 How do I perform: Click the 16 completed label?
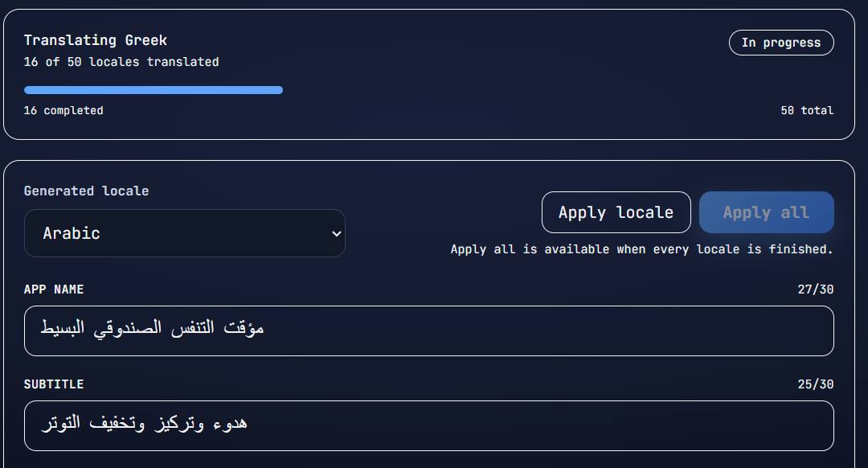tap(63, 110)
